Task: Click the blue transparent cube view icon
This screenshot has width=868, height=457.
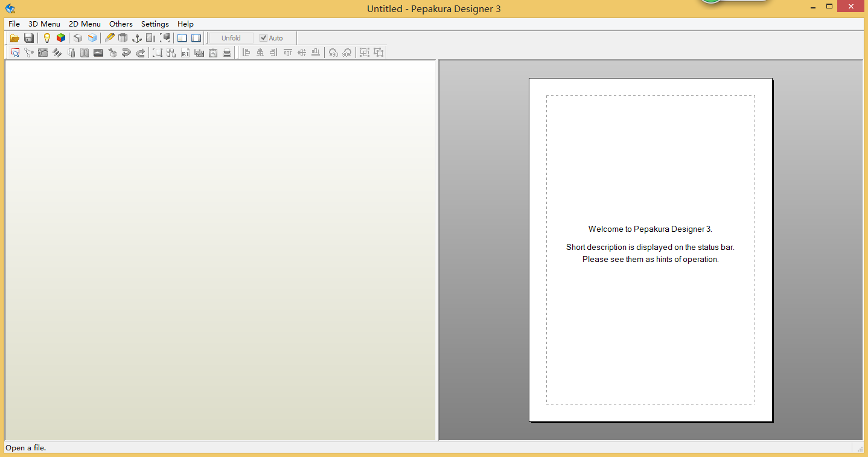Action: [92, 38]
